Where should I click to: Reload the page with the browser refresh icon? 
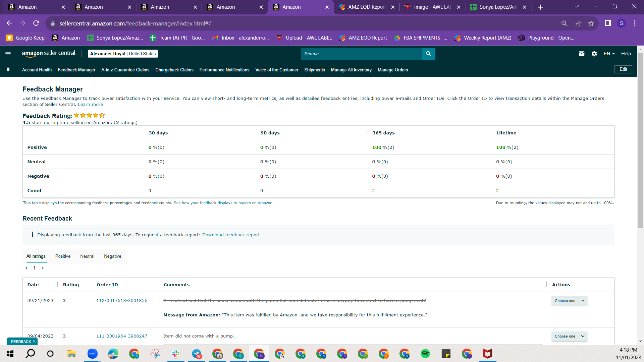36,23
